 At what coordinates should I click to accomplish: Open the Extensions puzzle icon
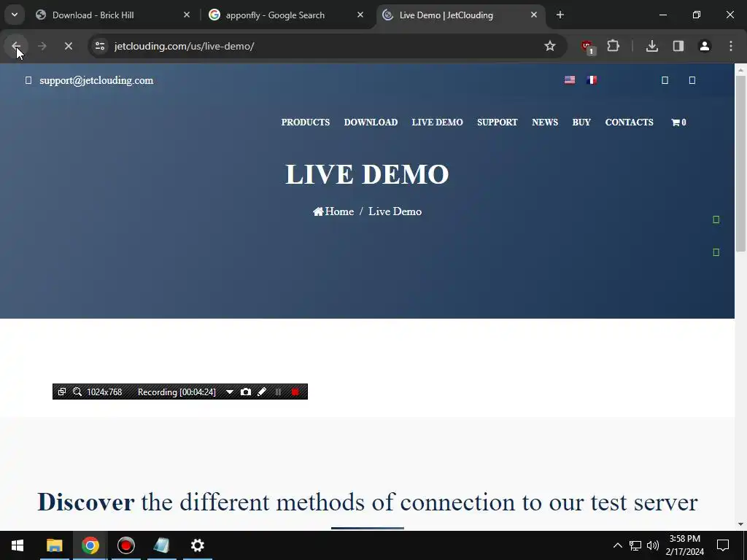coord(613,46)
